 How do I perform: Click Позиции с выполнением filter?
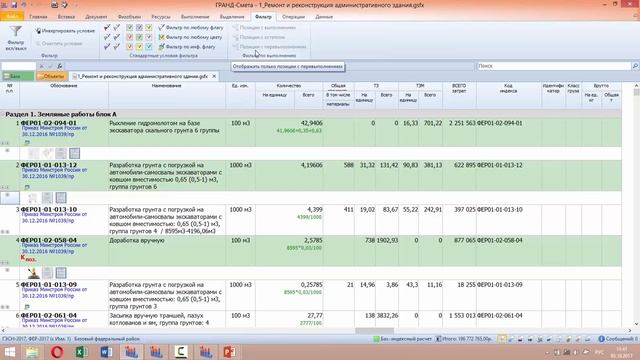tap(264, 27)
